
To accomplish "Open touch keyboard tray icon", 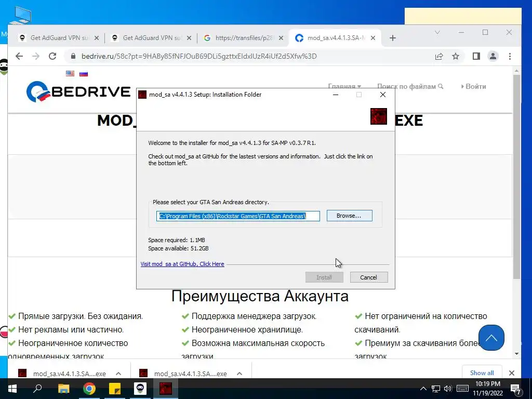I will pos(463,389).
